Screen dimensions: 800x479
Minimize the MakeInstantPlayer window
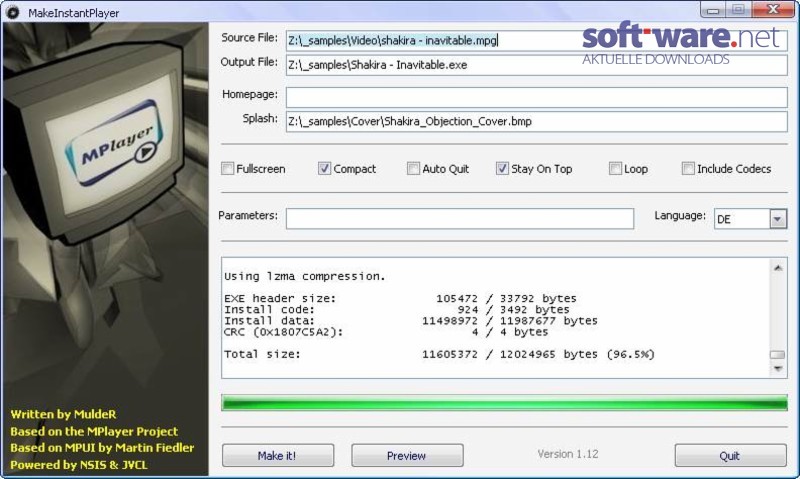point(713,10)
